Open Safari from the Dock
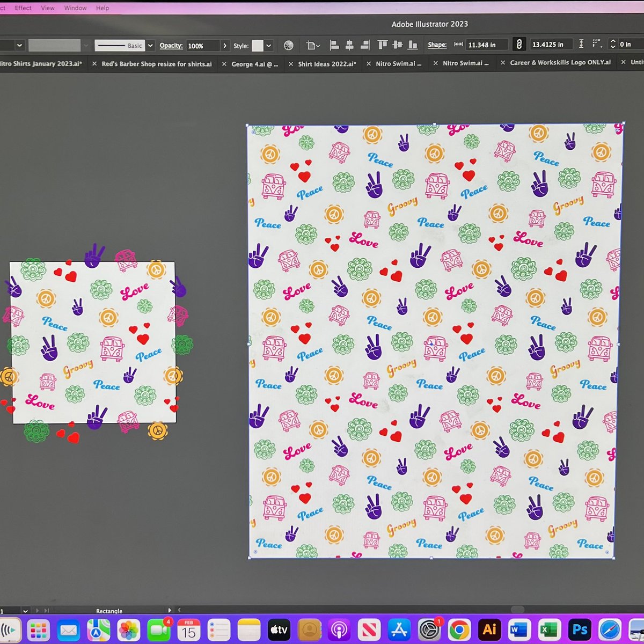 (x=610, y=630)
